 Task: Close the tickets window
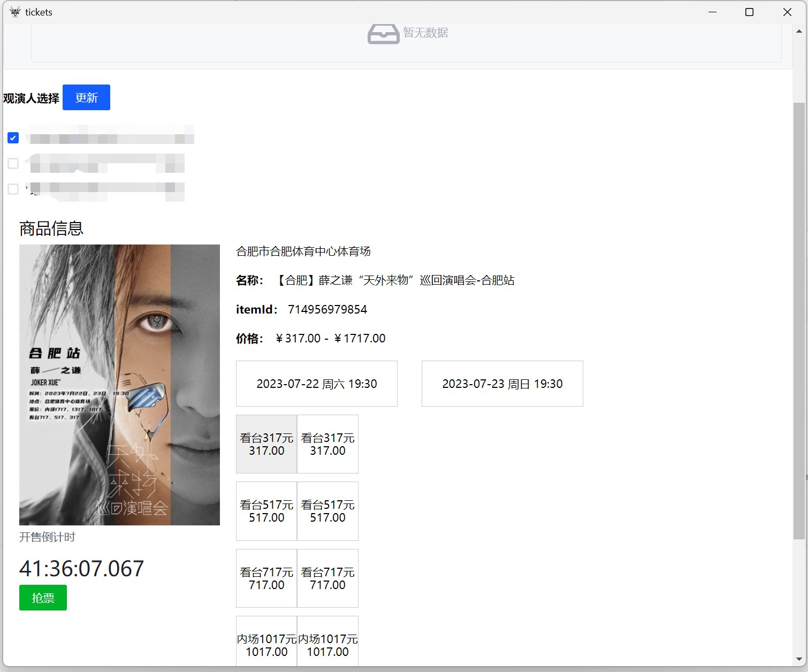click(787, 12)
